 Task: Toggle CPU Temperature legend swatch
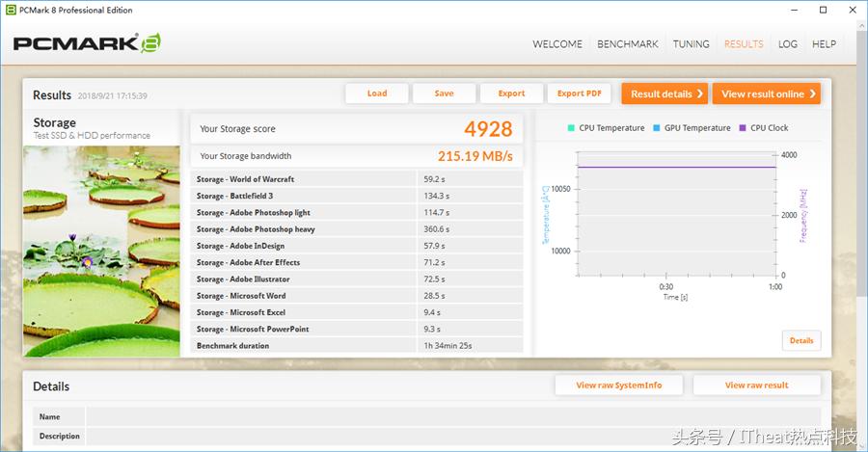pos(572,128)
